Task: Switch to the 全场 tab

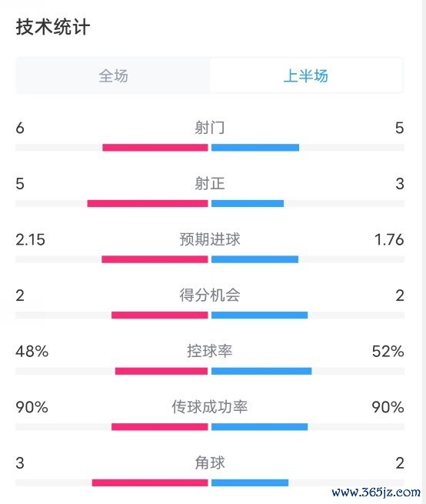Action: (113, 76)
